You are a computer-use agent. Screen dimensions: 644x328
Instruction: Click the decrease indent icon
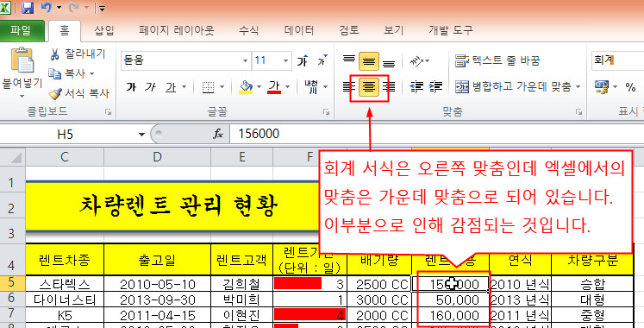coord(417,86)
